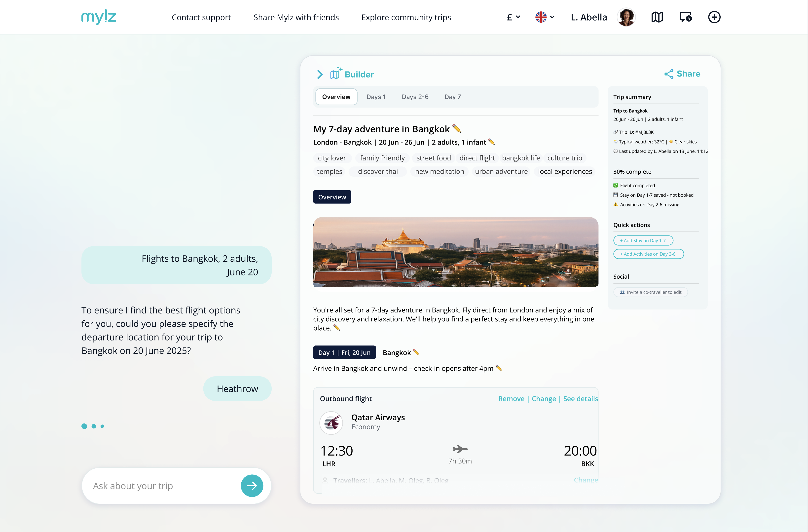Click the Share text link
Viewport: 808px width, 532px height.
[688, 74]
